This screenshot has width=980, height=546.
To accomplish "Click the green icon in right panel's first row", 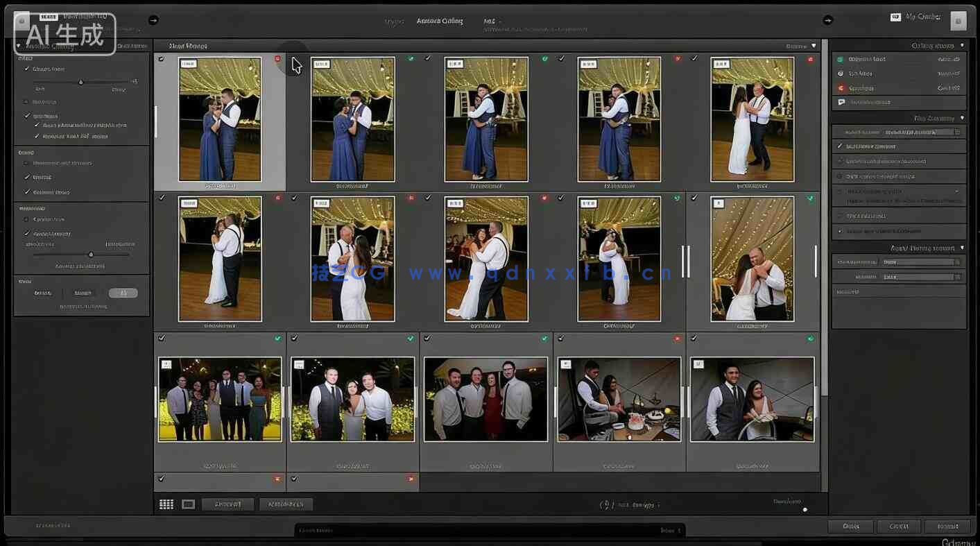I will pos(841,60).
